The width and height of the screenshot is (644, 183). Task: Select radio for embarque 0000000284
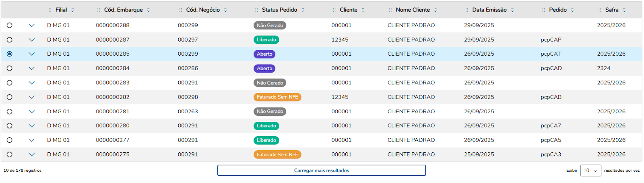tap(10, 69)
